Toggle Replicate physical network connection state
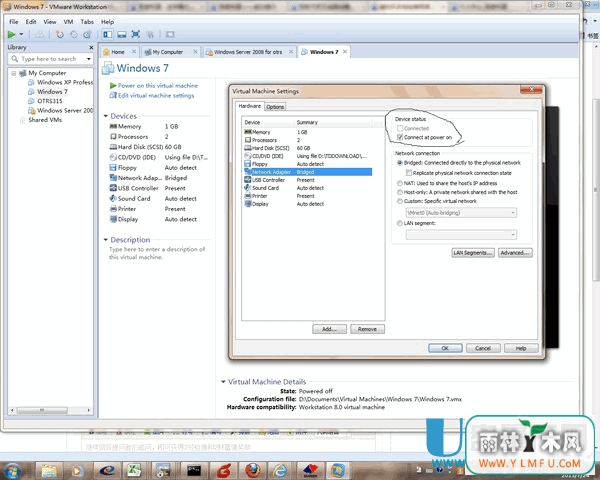The height and width of the screenshot is (480, 600). click(x=409, y=173)
